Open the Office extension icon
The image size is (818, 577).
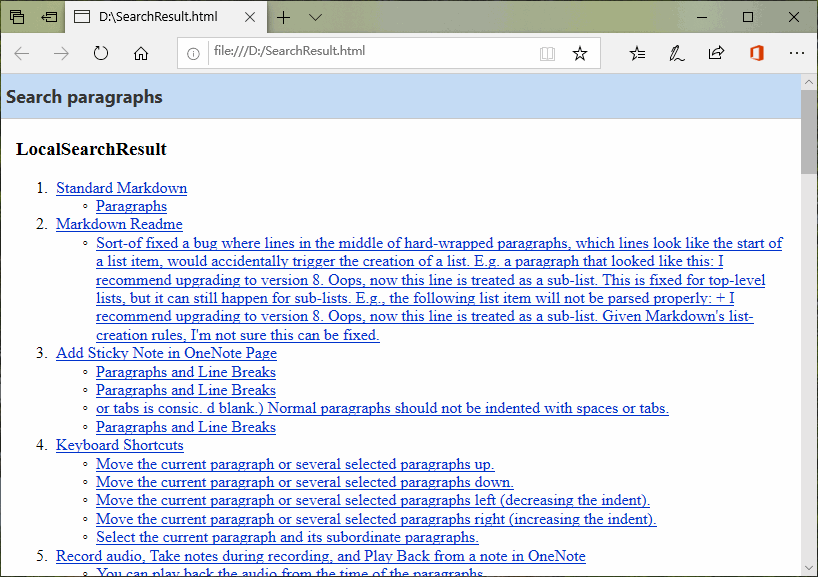pyautogui.click(x=756, y=53)
